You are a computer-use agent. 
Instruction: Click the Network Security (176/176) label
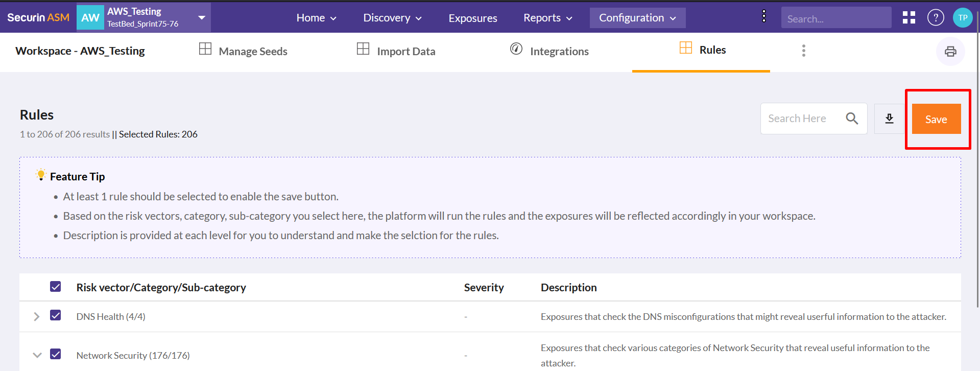click(133, 356)
